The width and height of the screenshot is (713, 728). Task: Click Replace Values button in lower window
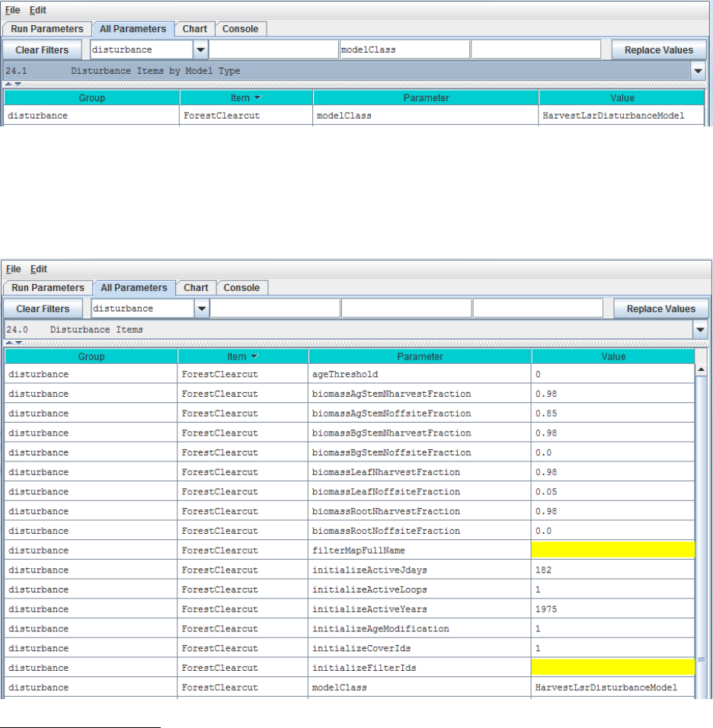point(661,309)
